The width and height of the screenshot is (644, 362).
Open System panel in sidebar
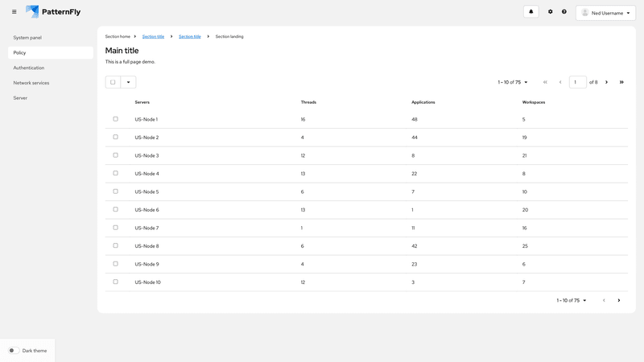(51, 37)
